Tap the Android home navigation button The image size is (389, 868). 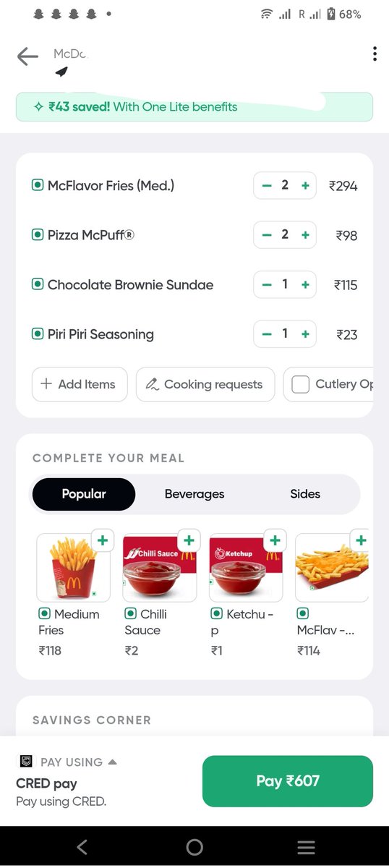pyautogui.click(x=194, y=847)
